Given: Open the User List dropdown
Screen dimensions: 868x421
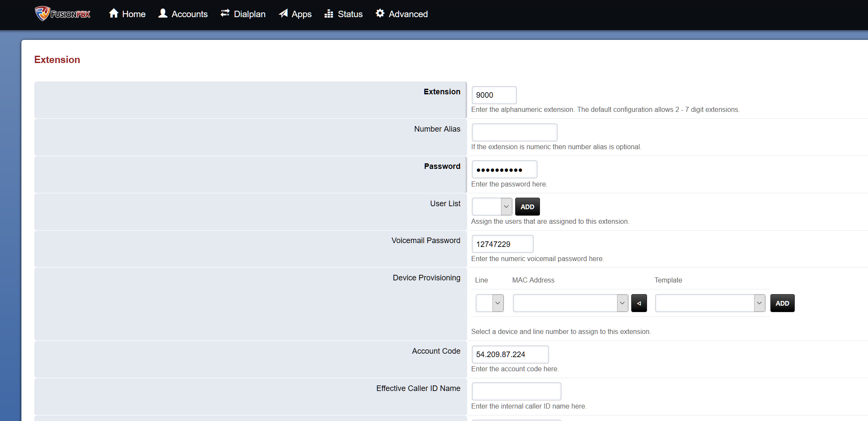Looking at the screenshot, I should pyautogui.click(x=492, y=207).
